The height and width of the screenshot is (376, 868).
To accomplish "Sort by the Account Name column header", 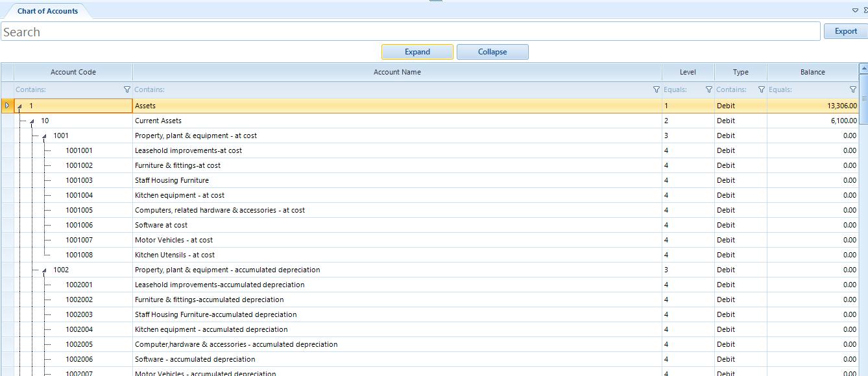I will 397,72.
